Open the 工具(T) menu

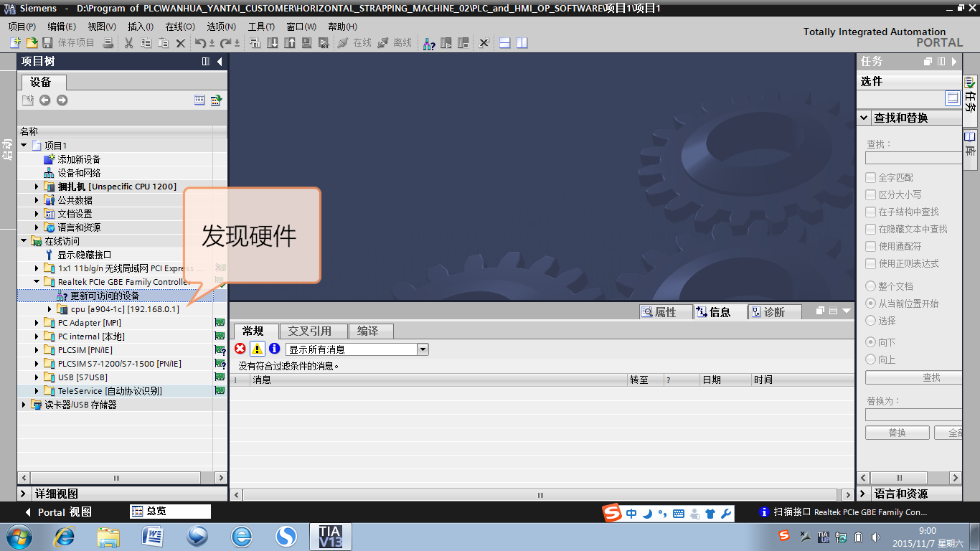[261, 27]
